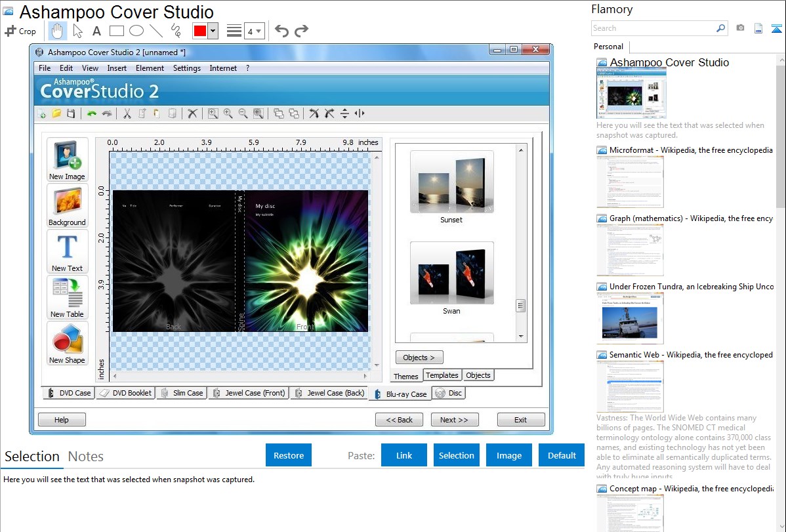786x532 pixels.
Task: Open the line thickness dropdown showing 4
Action: (x=255, y=31)
